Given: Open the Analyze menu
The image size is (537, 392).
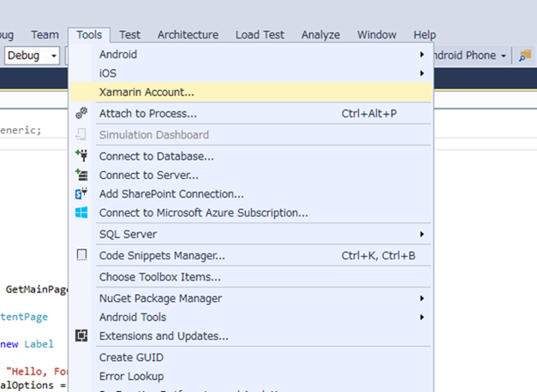Looking at the screenshot, I should pyautogui.click(x=320, y=34).
